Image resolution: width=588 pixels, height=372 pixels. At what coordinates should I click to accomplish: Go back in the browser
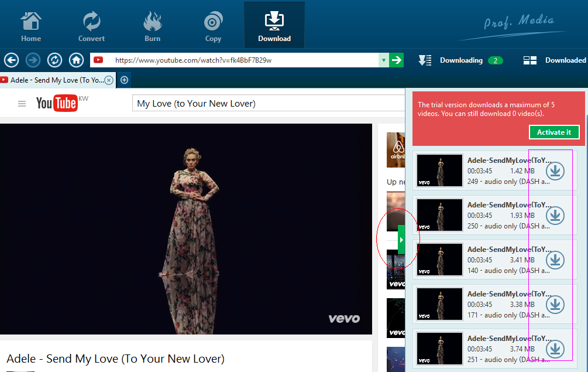pos(11,60)
